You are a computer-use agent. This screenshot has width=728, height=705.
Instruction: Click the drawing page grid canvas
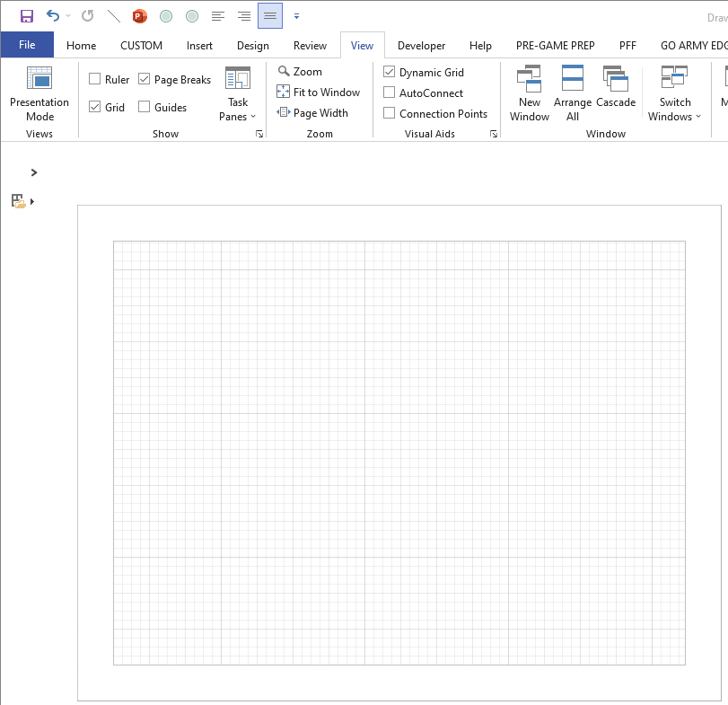(x=399, y=453)
